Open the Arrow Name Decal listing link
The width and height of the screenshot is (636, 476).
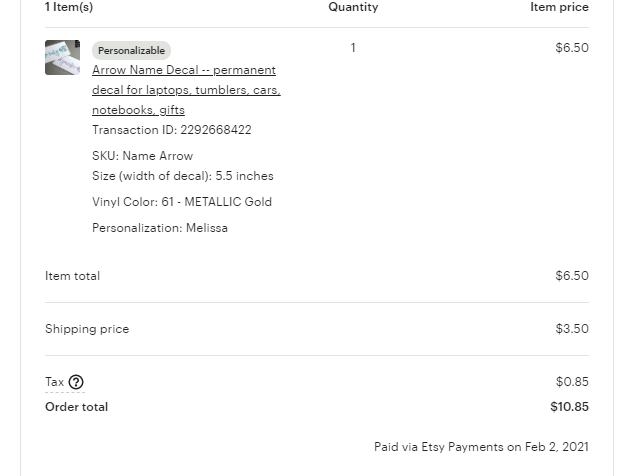pos(186,90)
